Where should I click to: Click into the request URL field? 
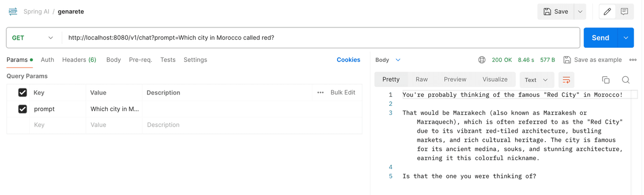(x=321, y=38)
